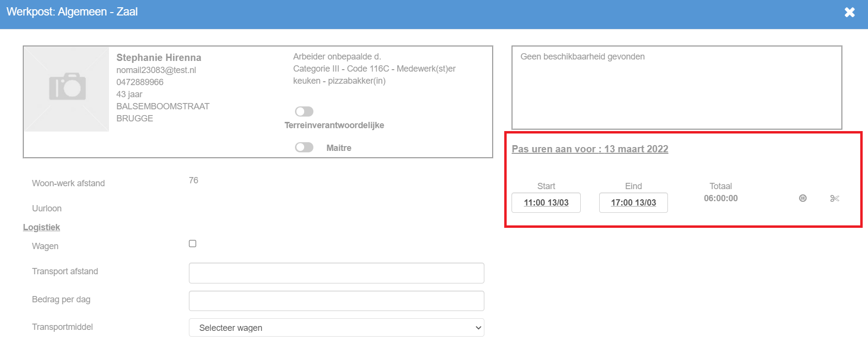This screenshot has height=341, width=868.
Task: Click the Werkpost: Algemeen - Zaal title
Action: 72,12
